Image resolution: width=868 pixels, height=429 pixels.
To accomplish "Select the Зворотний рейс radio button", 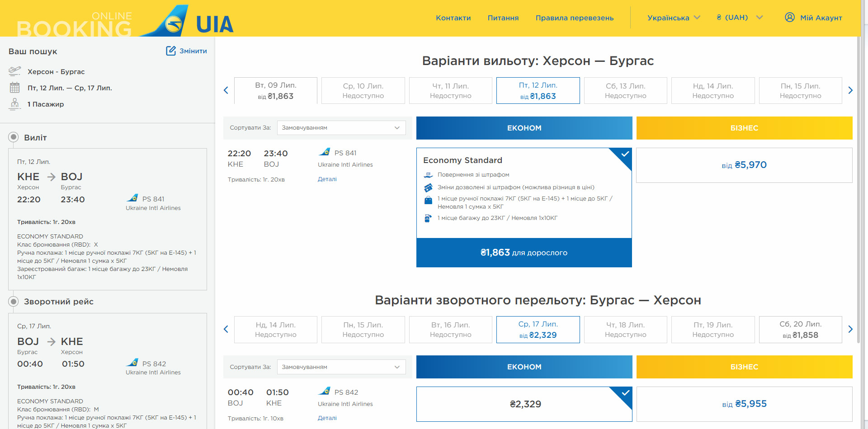I will pos(14,301).
